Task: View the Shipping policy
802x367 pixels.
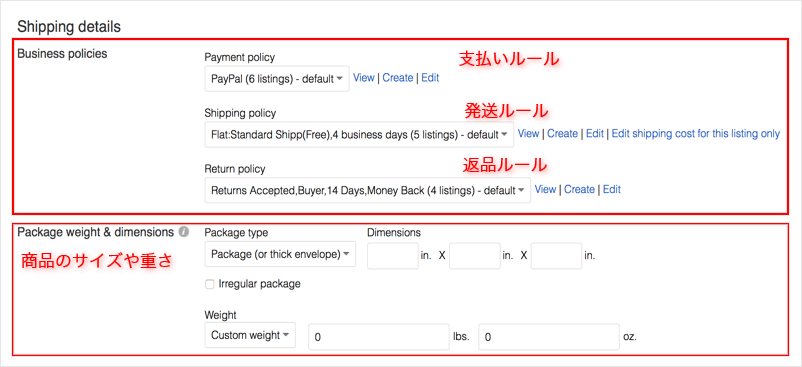Action: [528, 133]
